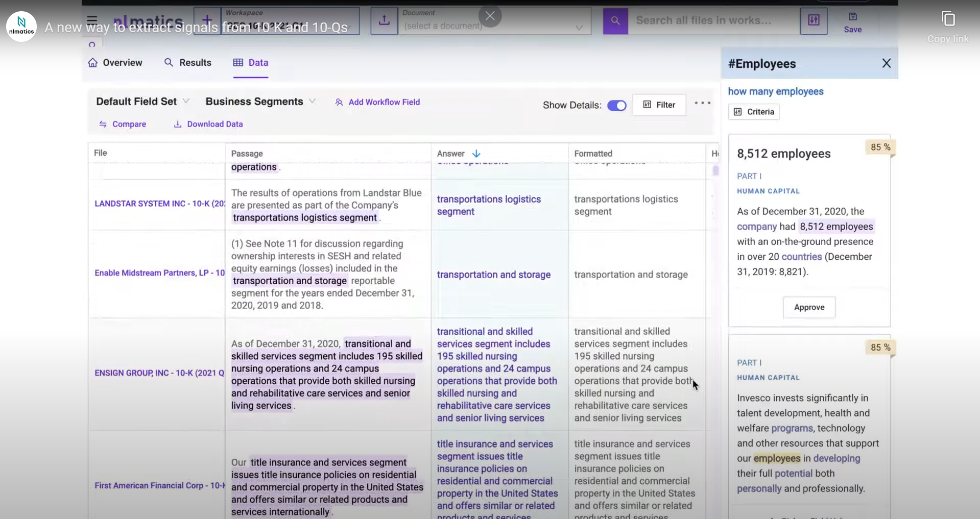Sort by the Answer column arrow
980x519 pixels.
point(476,154)
